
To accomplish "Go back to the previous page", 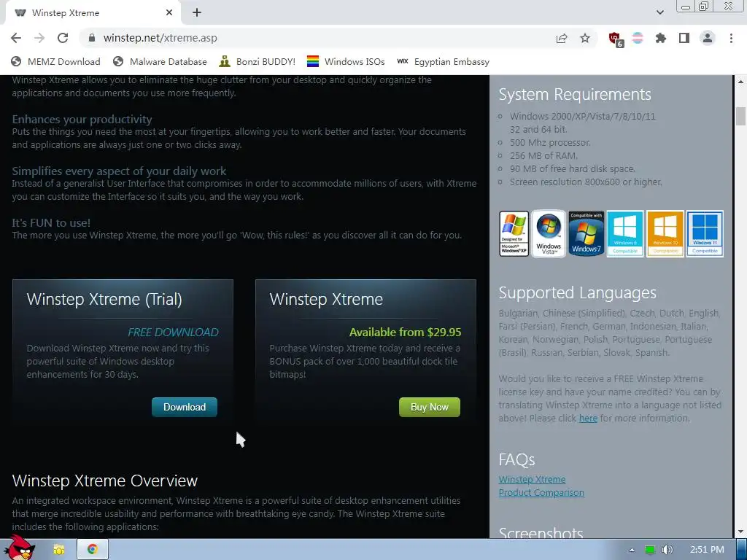I will point(16,38).
